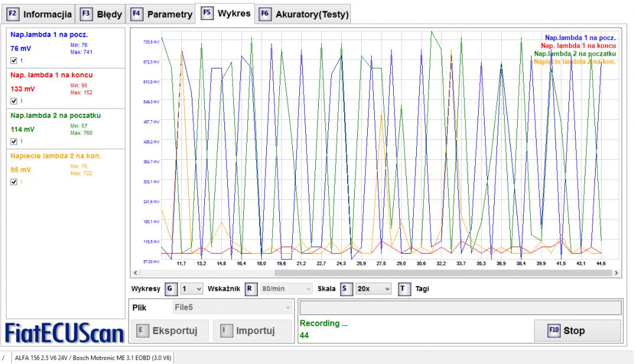Click the F3 key icon on Błędy tab
The image size is (634, 364).
[x=85, y=14]
